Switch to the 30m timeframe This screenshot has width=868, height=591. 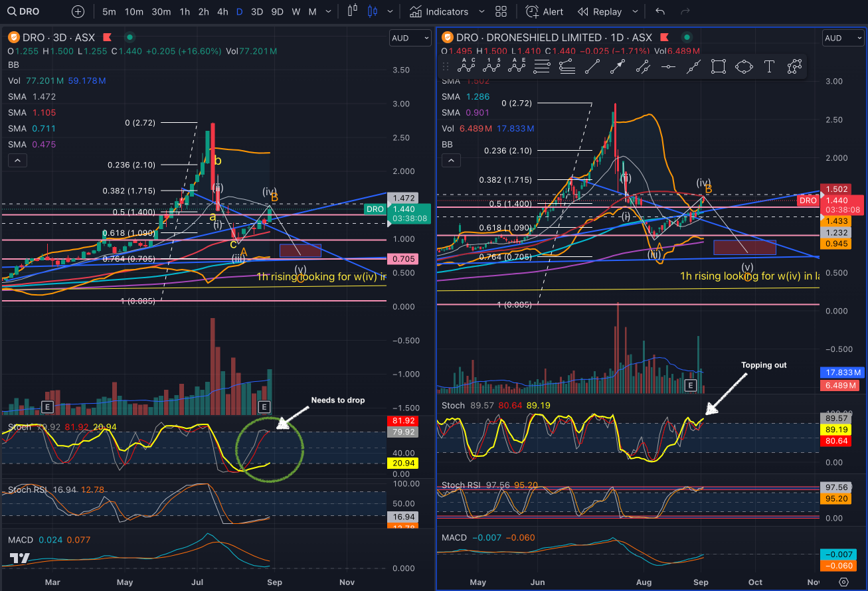coord(161,11)
